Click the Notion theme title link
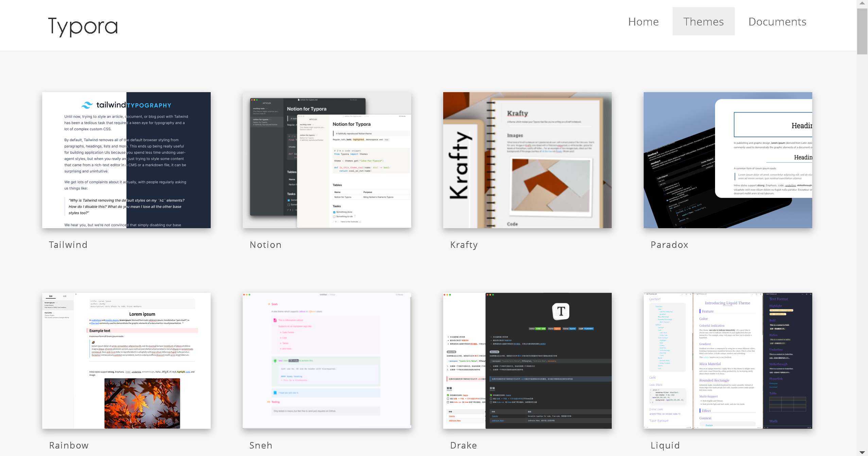The height and width of the screenshot is (456, 868). click(x=265, y=245)
